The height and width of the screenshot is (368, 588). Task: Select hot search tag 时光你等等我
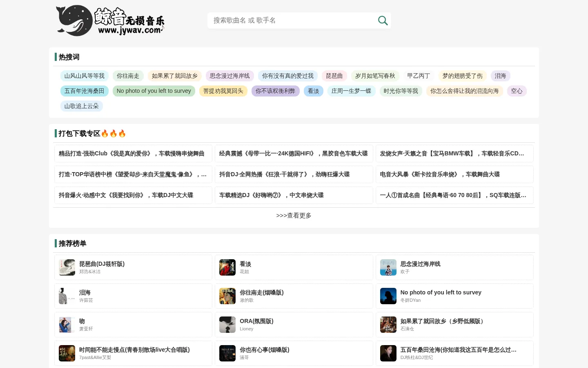[401, 91]
